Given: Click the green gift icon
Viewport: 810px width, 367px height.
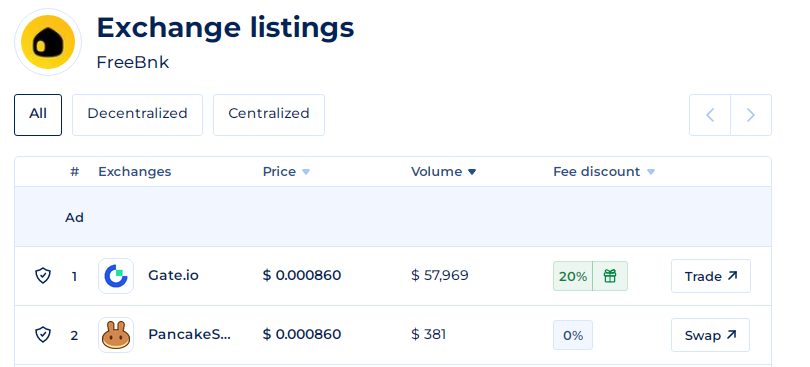Looking at the screenshot, I should (610, 276).
